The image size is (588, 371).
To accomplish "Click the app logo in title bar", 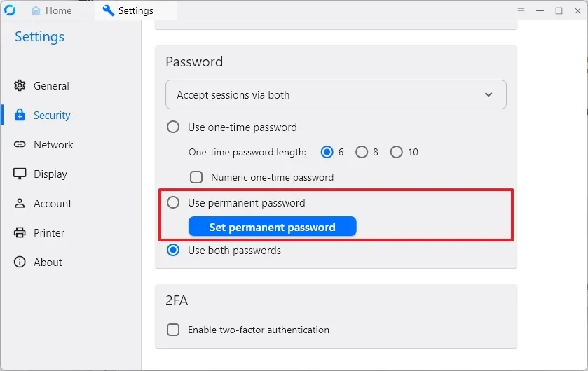I will click(10, 10).
